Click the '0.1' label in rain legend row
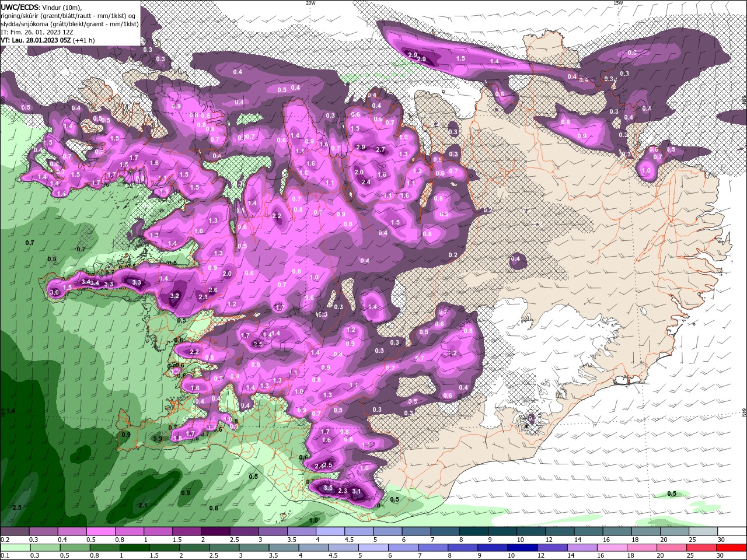747x560 pixels. pyautogui.click(x=5, y=555)
